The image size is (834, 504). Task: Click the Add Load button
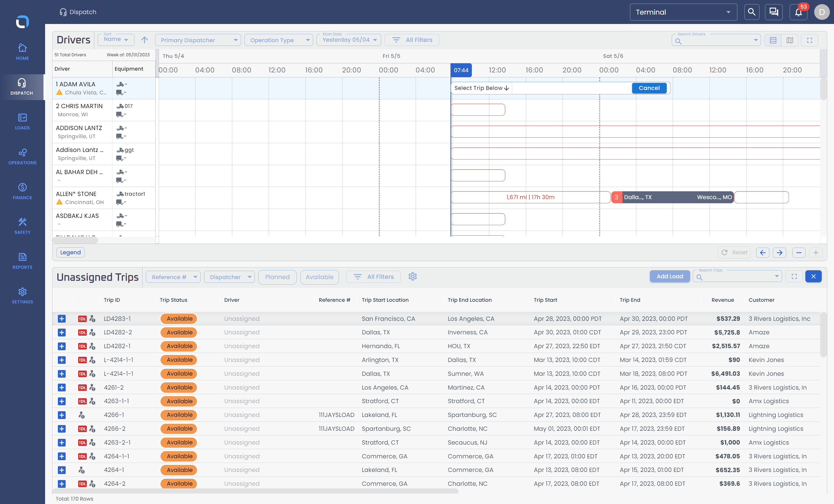670,276
